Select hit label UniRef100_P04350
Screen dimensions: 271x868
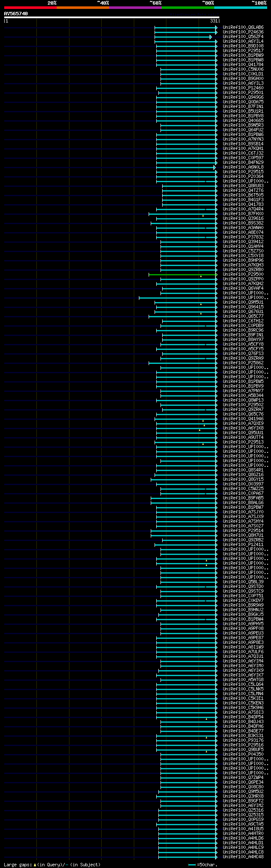tap(243, 754)
